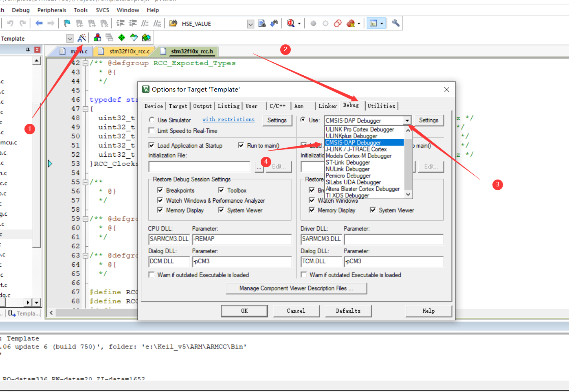Collapse the code fold at line 42
The image size is (569, 392).
86,63
